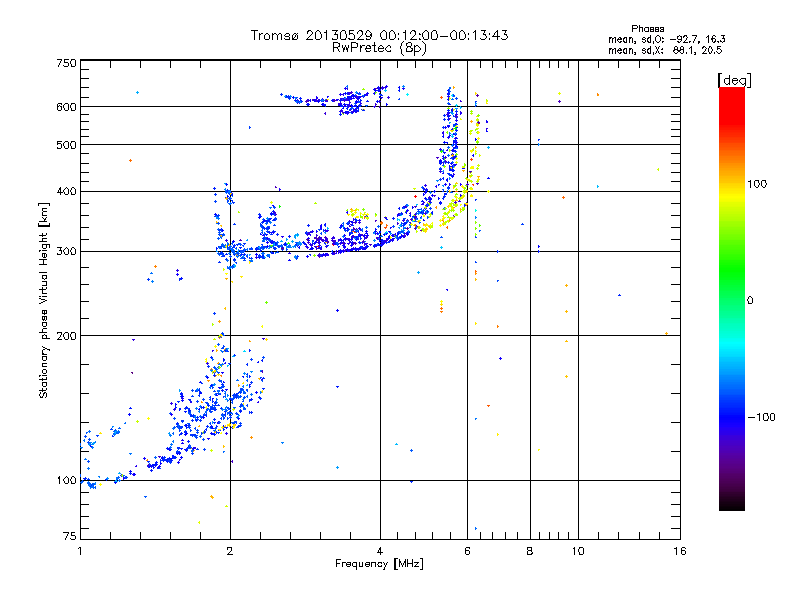
Task: Click the subtitle "RwPretec (8p)"
Action: pyautogui.click(x=379, y=48)
